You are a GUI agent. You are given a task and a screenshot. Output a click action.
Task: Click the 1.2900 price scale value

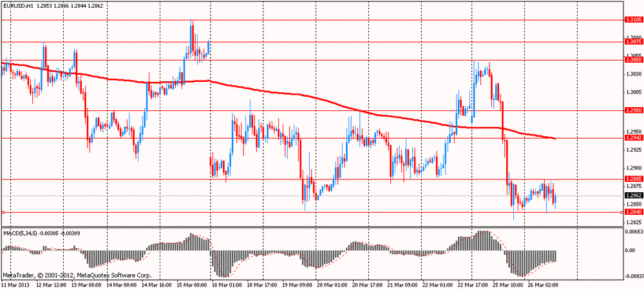tap(633, 168)
